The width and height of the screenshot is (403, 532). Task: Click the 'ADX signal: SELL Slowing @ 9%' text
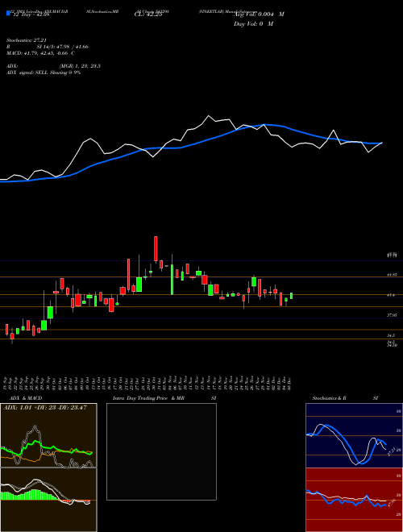click(44, 73)
